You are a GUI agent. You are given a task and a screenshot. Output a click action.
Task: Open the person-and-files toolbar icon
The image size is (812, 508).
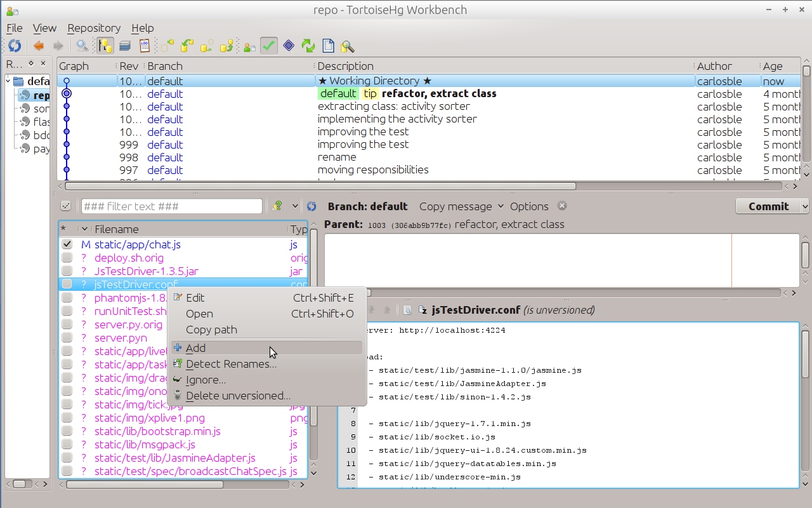[x=249, y=46]
